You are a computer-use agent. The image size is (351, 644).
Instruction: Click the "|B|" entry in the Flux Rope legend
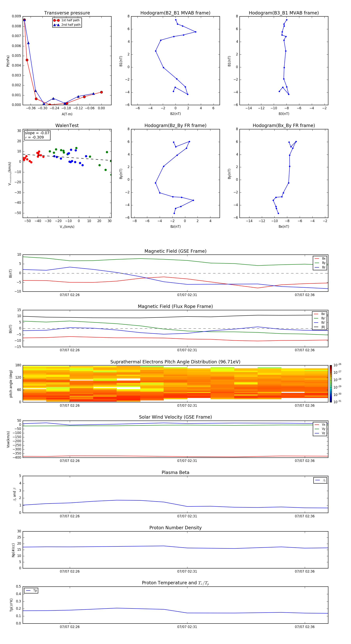point(320,327)
